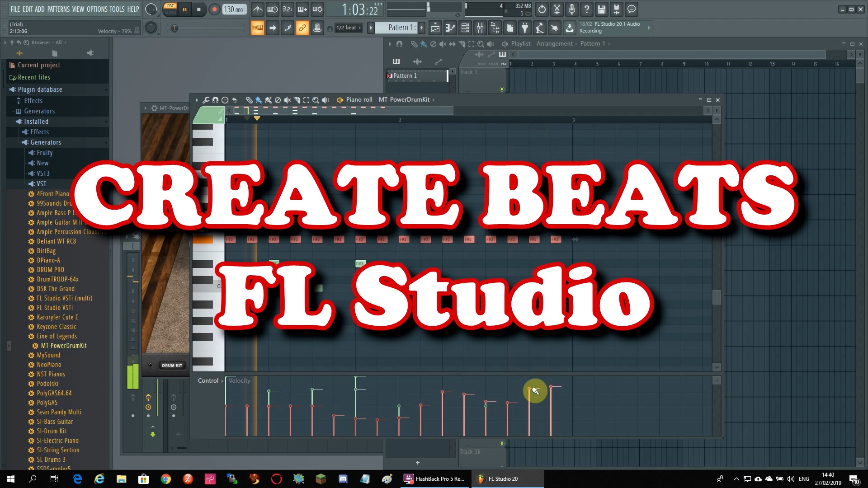Click the scissors cut icon in transport bar
The height and width of the screenshot is (488, 868).
click(x=557, y=9)
